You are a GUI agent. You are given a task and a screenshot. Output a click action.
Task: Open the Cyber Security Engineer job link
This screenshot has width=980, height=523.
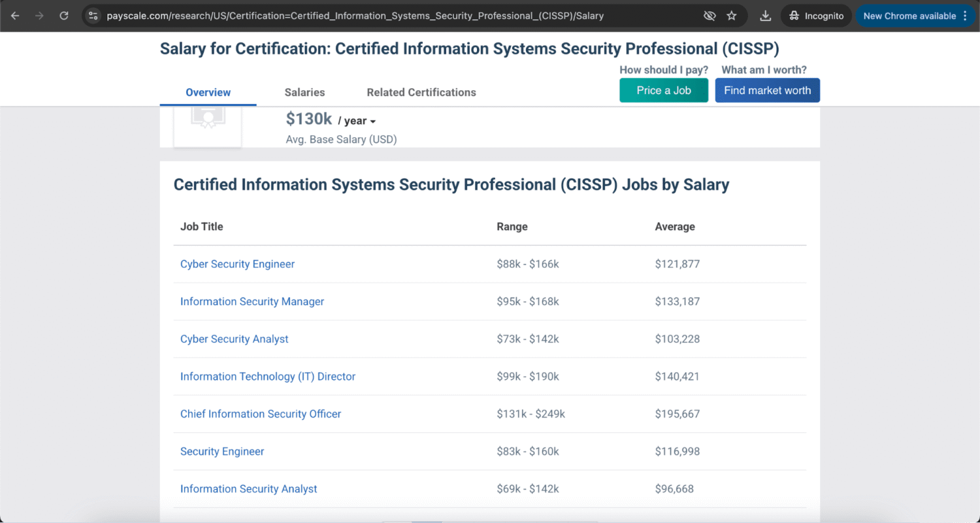tap(237, 263)
